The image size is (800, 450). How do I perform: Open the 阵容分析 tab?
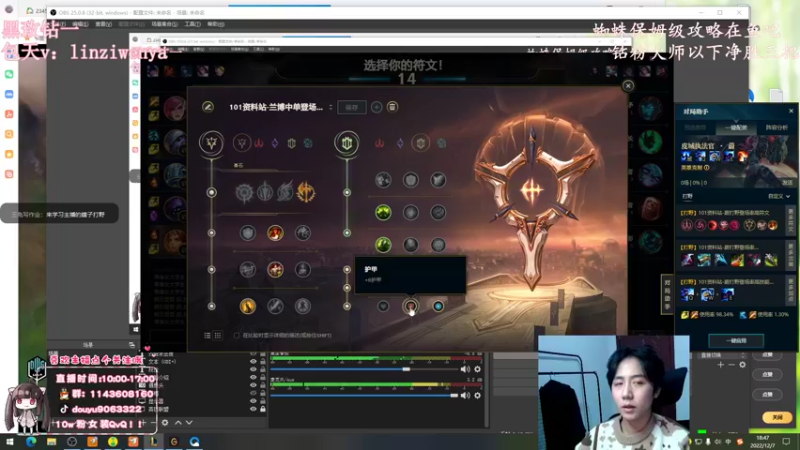tap(776, 128)
